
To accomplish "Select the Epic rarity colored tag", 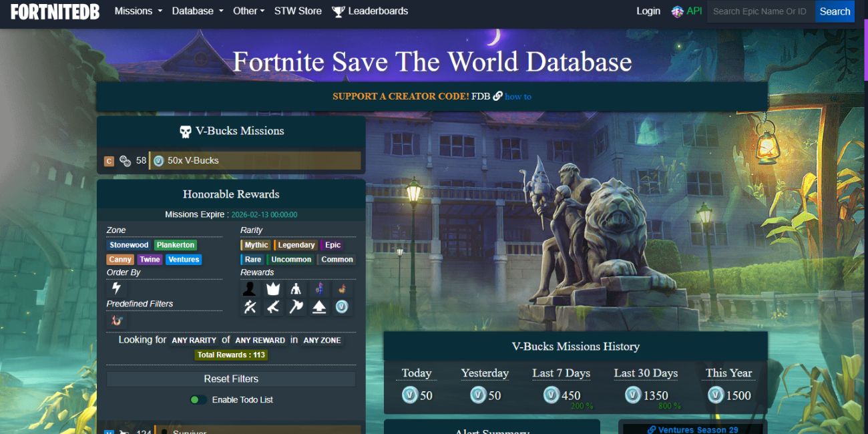I will [332, 244].
